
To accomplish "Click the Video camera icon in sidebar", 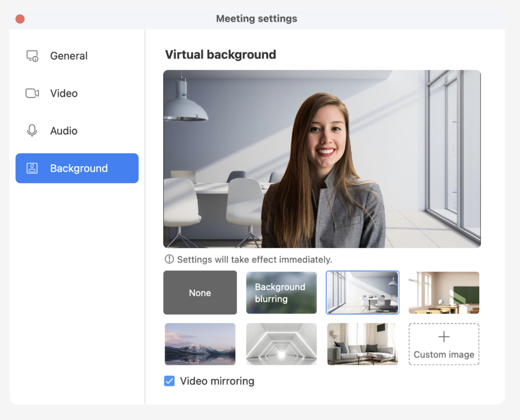I will [32, 93].
